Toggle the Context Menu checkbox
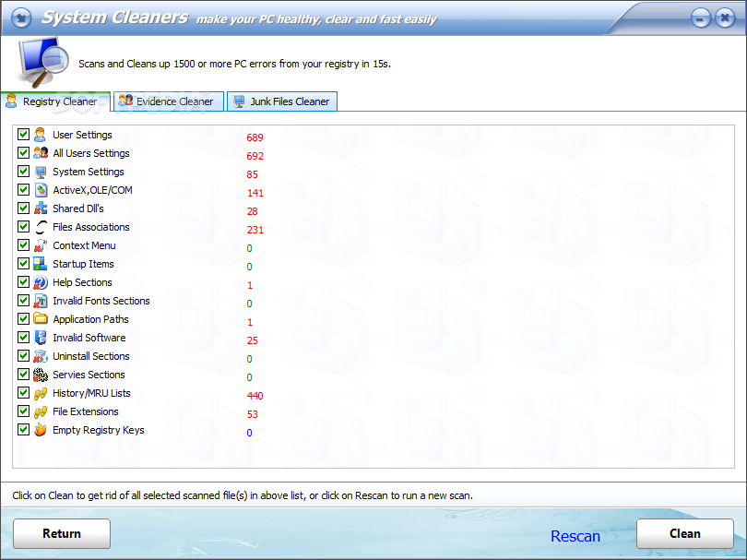Viewport: 747px width, 560px height. pyautogui.click(x=23, y=245)
